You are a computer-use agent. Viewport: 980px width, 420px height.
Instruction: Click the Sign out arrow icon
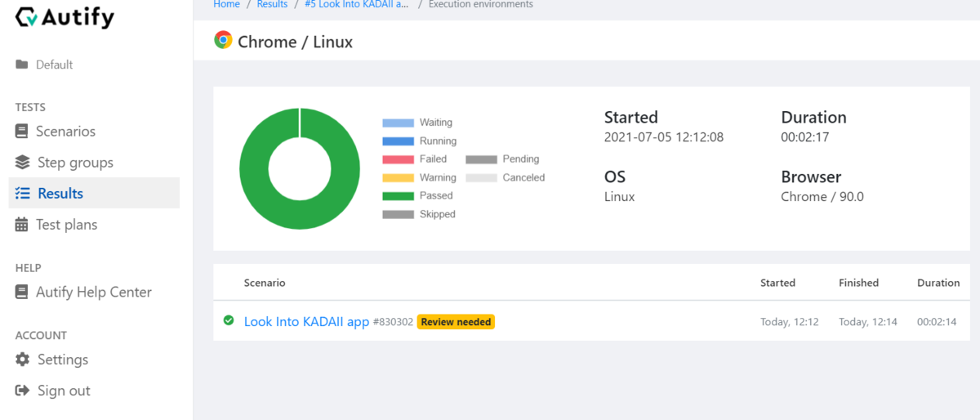pos(23,391)
